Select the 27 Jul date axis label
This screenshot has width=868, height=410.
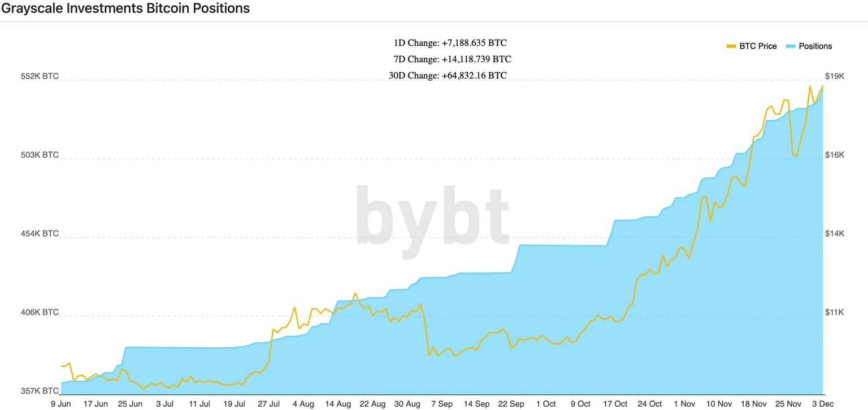tap(269, 404)
